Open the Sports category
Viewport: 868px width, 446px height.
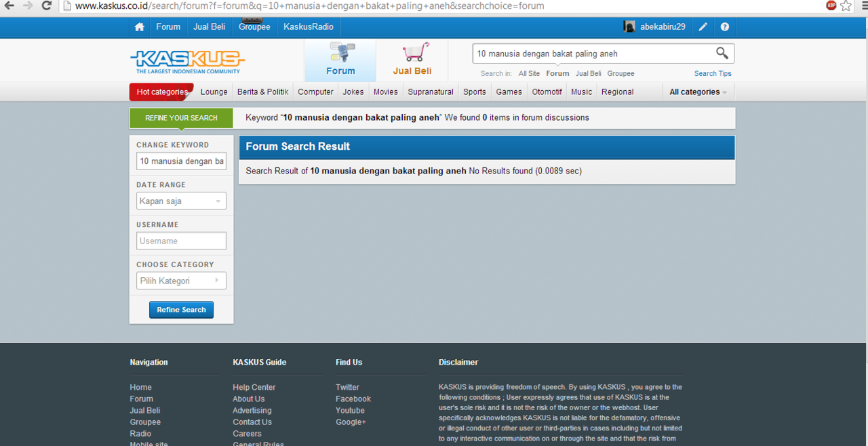(475, 92)
